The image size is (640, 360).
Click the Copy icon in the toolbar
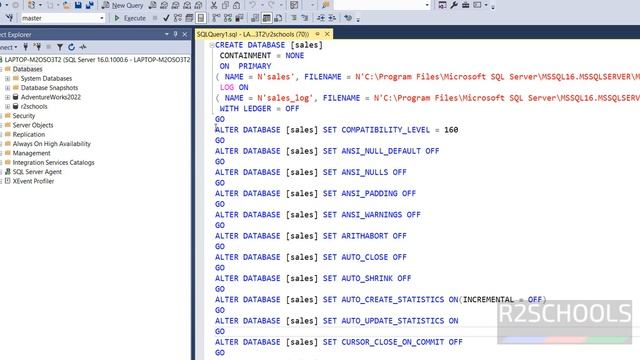(x=225, y=5)
